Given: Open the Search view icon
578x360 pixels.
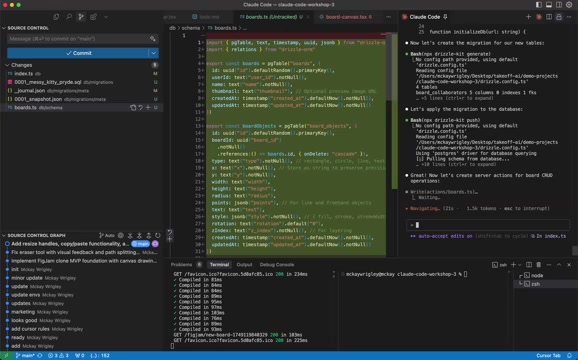Looking at the screenshot, I should pyautogui.click(x=69, y=17).
